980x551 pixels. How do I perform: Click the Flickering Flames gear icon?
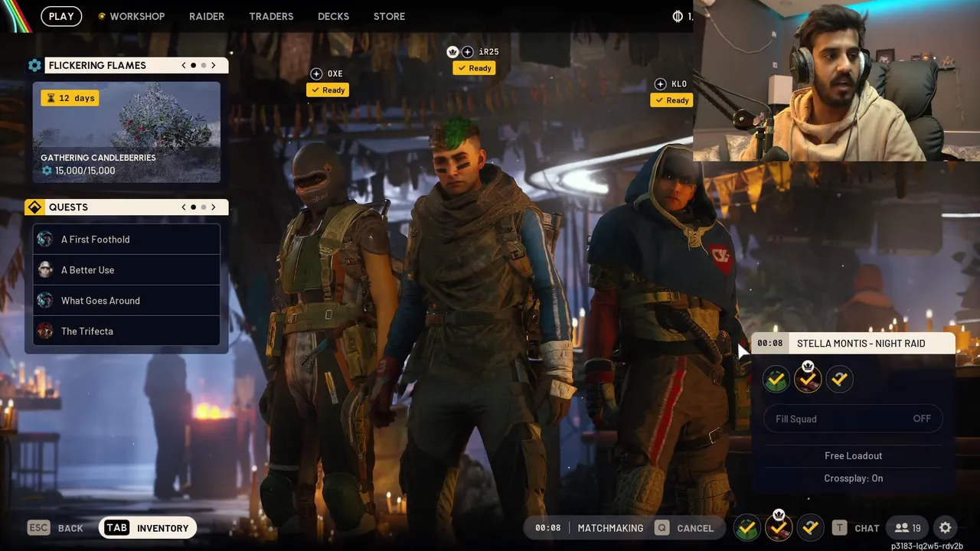click(x=34, y=66)
